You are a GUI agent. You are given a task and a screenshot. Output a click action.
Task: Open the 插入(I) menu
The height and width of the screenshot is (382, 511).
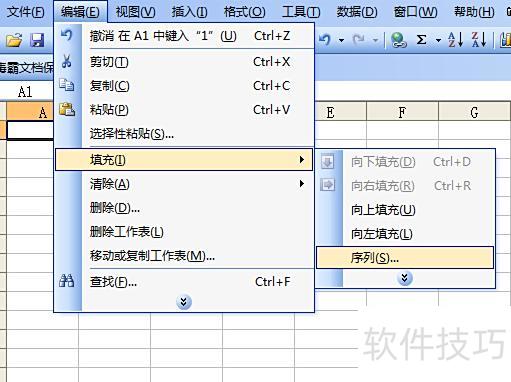(189, 12)
